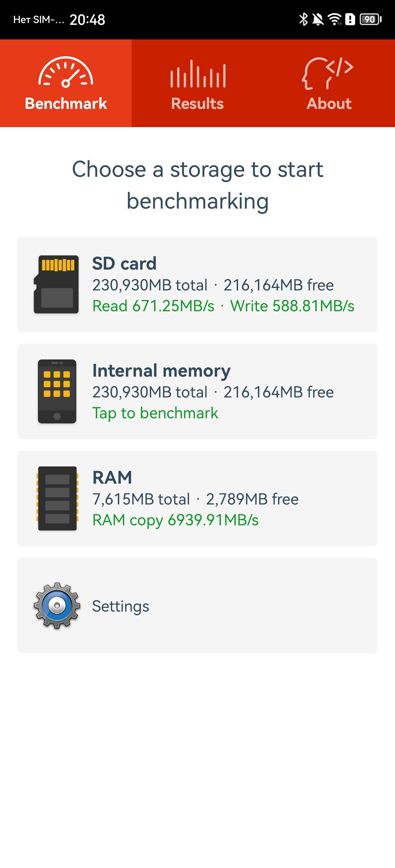Tap the speedometer Benchmark icon
Image resolution: width=395 pixels, height=868 pixels.
point(66,72)
